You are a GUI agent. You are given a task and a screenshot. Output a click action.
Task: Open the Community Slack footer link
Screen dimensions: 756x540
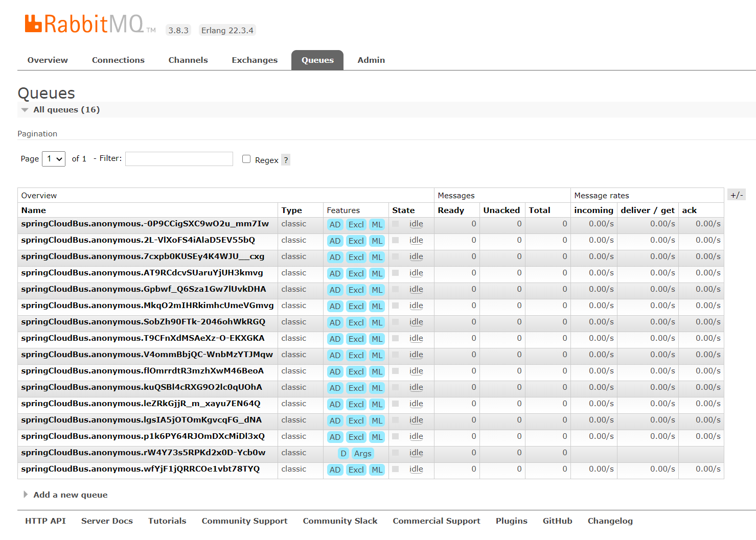point(340,521)
